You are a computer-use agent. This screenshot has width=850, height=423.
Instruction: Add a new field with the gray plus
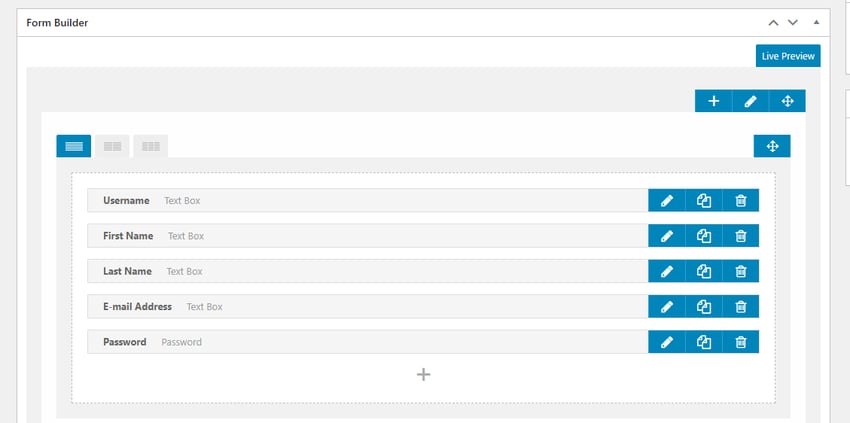pos(423,374)
